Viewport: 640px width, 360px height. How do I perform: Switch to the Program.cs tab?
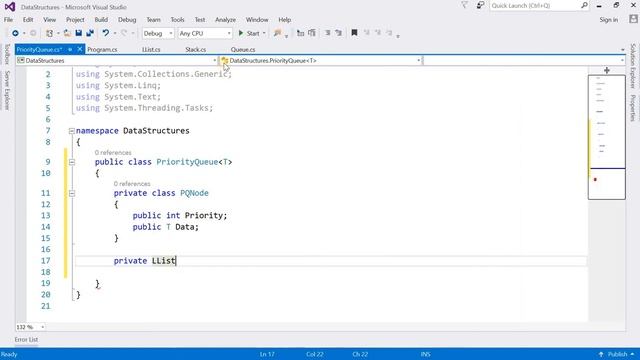(x=102, y=49)
